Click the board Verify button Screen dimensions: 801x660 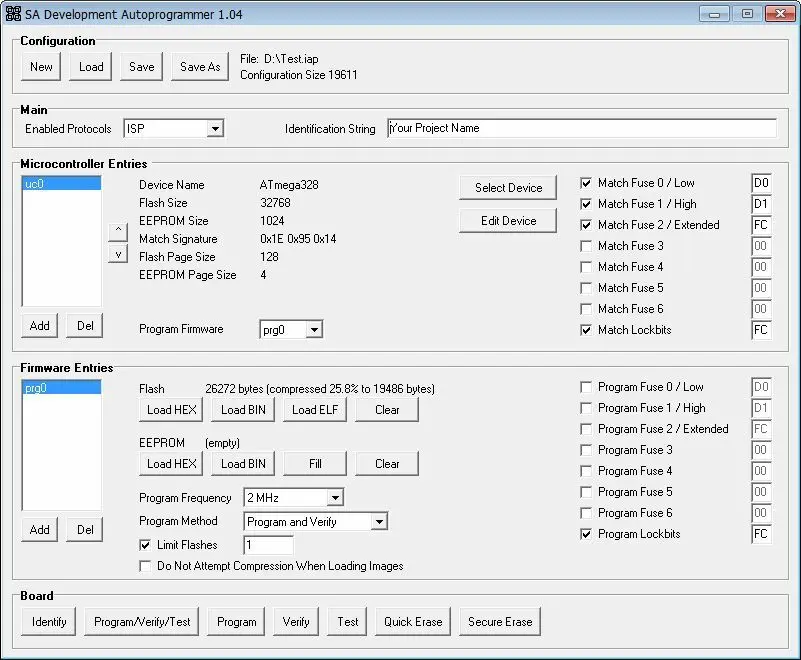[x=296, y=622]
